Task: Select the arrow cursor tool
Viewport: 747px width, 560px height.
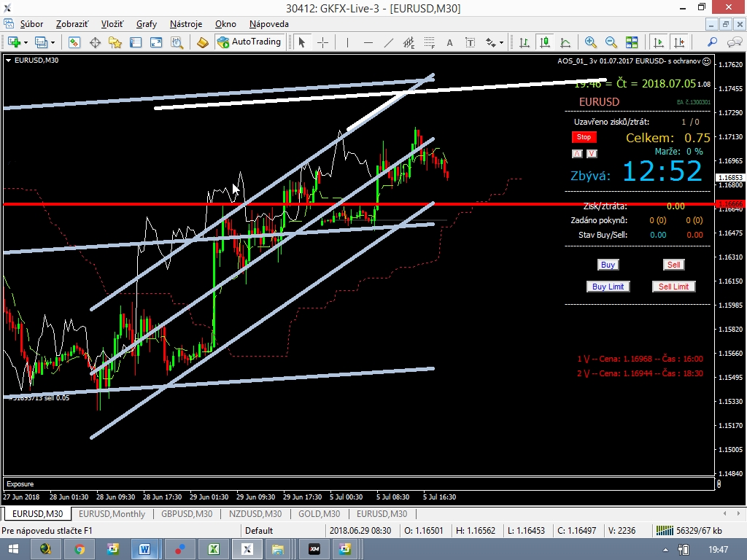Action: pyautogui.click(x=301, y=42)
